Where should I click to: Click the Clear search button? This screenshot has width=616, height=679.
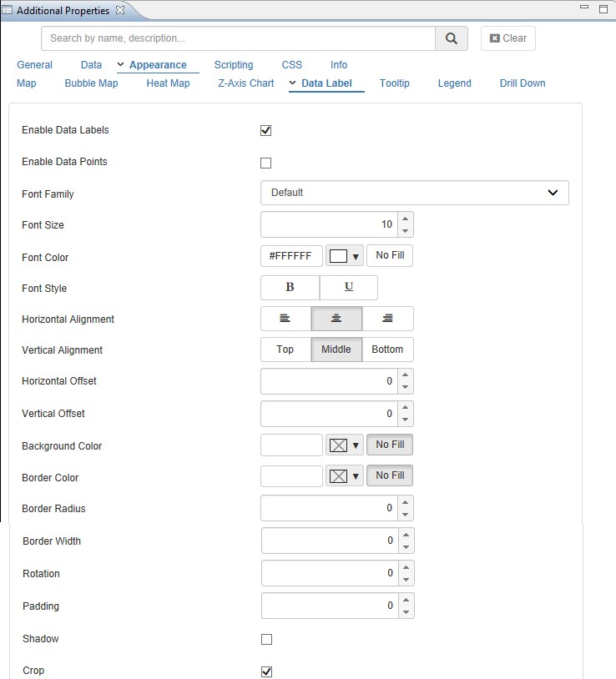pyautogui.click(x=507, y=38)
